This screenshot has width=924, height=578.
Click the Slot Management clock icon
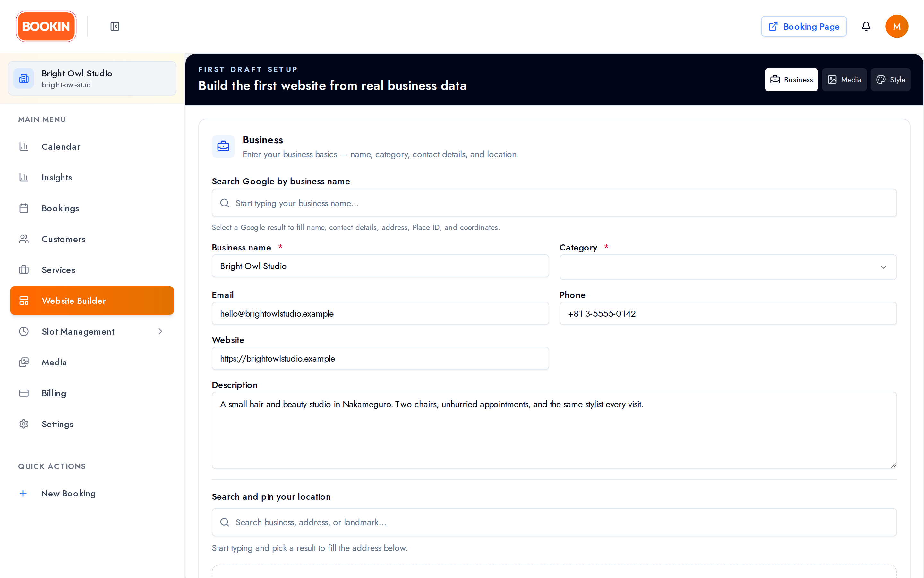24,331
